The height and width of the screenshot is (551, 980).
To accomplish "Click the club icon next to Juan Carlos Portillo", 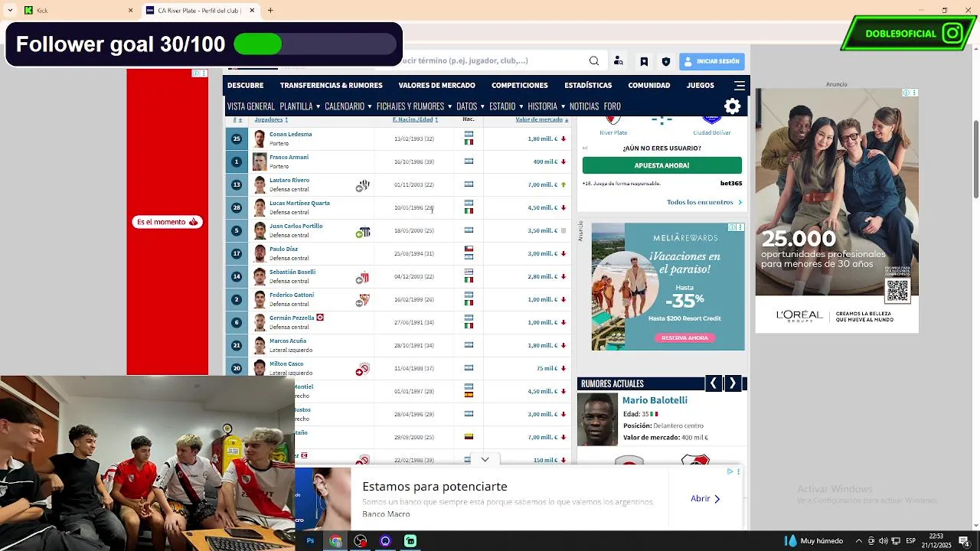I will [x=363, y=231].
